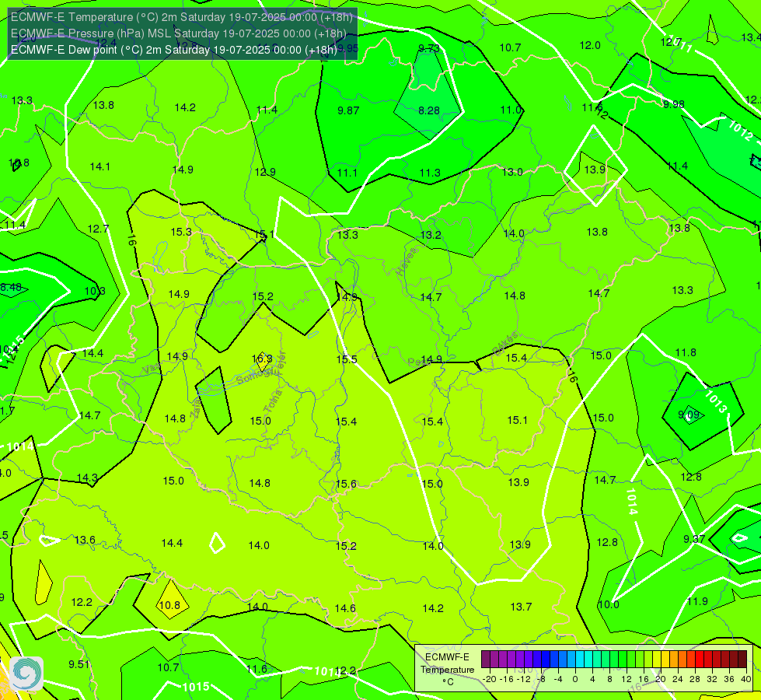
Task: Click the 15.5 temperature value
Action: pyautogui.click(x=347, y=359)
